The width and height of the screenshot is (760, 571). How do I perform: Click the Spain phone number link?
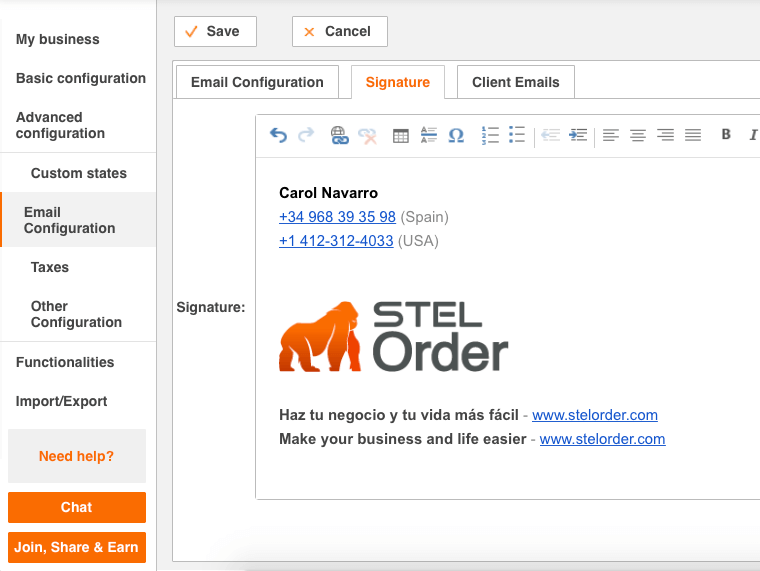pyautogui.click(x=337, y=217)
